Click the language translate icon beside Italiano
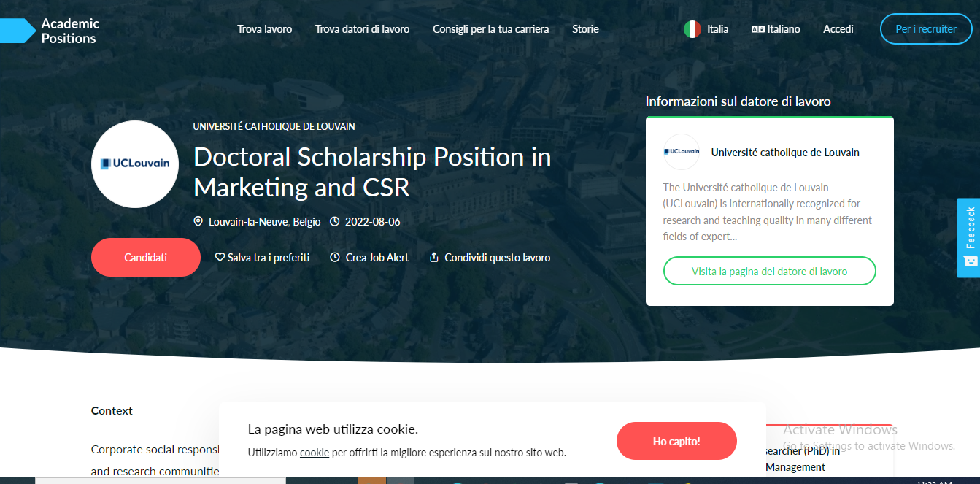This screenshot has width=980, height=484. pos(758,29)
